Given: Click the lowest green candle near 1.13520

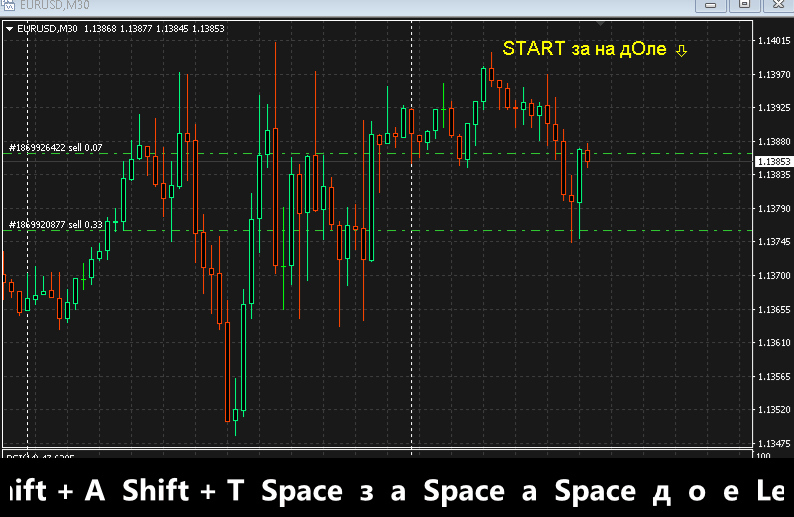Looking at the screenshot, I should [x=235, y=414].
